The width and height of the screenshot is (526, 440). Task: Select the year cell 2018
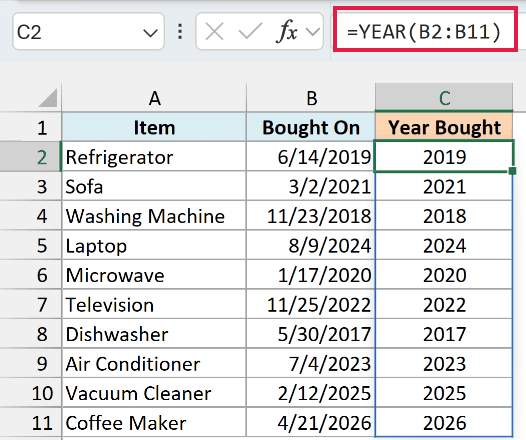tap(444, 216)
